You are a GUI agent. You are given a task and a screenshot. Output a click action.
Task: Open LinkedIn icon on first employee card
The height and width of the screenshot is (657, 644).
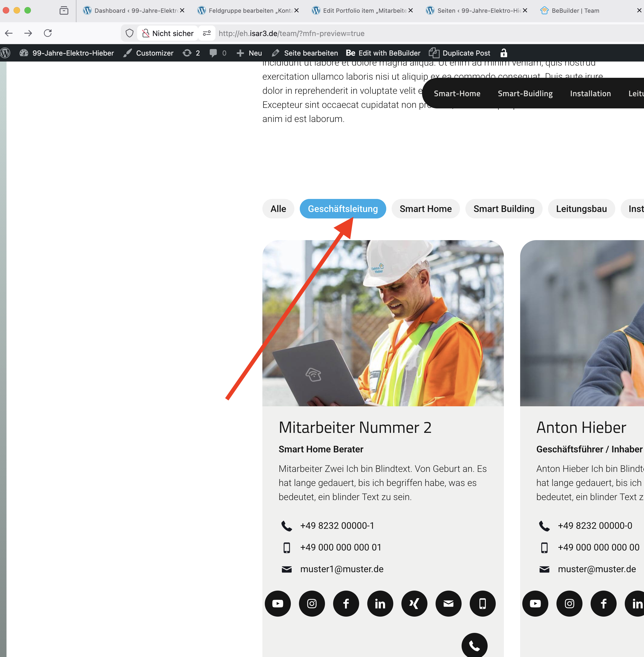coord(380,604)
